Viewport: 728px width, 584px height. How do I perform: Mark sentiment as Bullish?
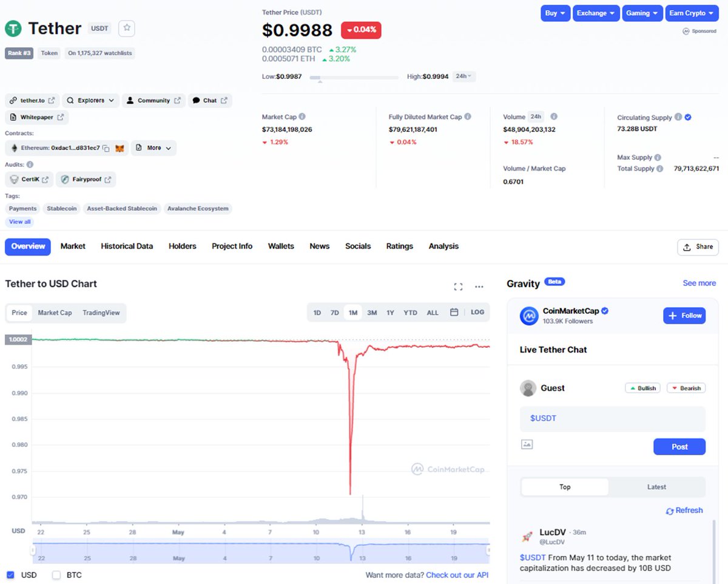[642, 388]
